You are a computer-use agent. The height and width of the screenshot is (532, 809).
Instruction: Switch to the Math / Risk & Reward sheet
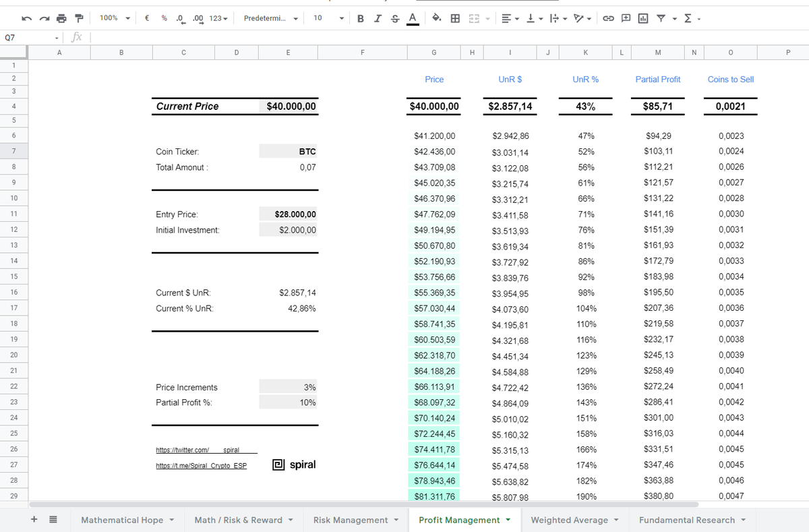coord(243,520)
